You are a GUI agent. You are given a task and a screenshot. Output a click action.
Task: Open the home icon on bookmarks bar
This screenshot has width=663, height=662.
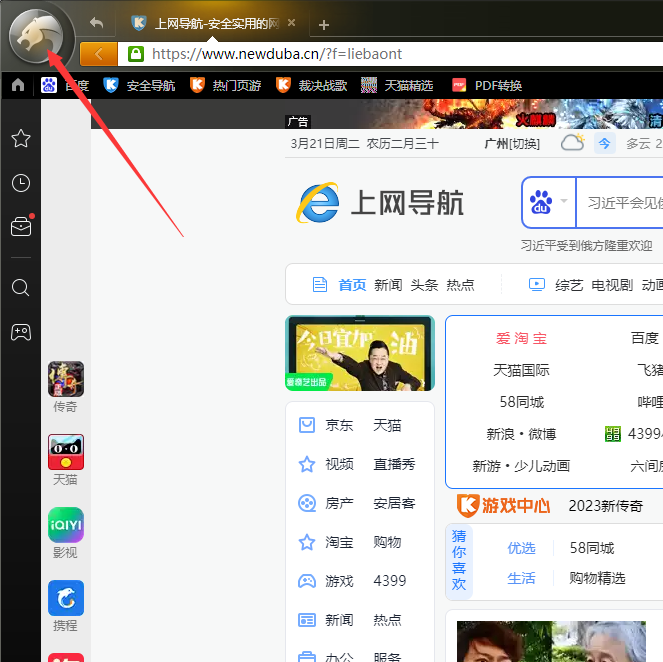[18, 85]
